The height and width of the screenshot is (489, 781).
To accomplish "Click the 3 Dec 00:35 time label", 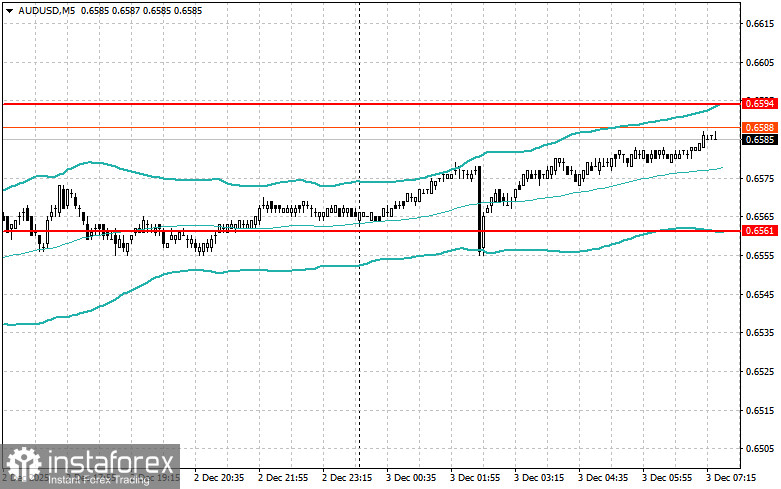I will (411, 478).
